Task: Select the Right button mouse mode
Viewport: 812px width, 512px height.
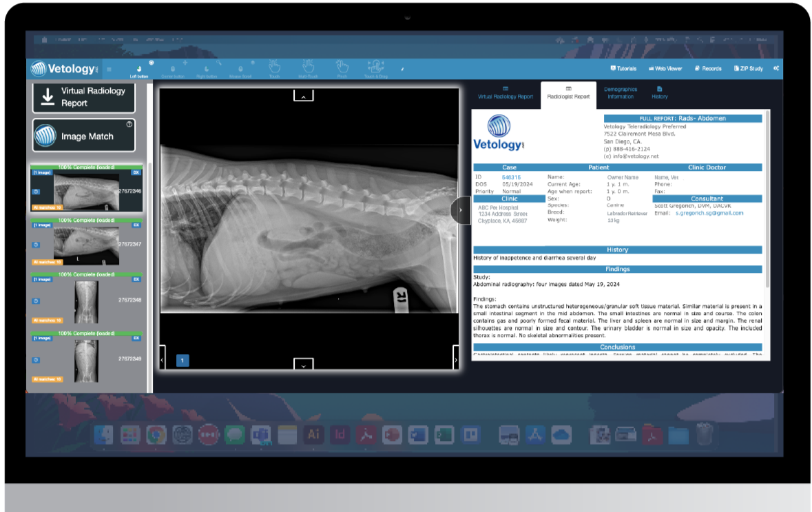Action: [206, 69]
